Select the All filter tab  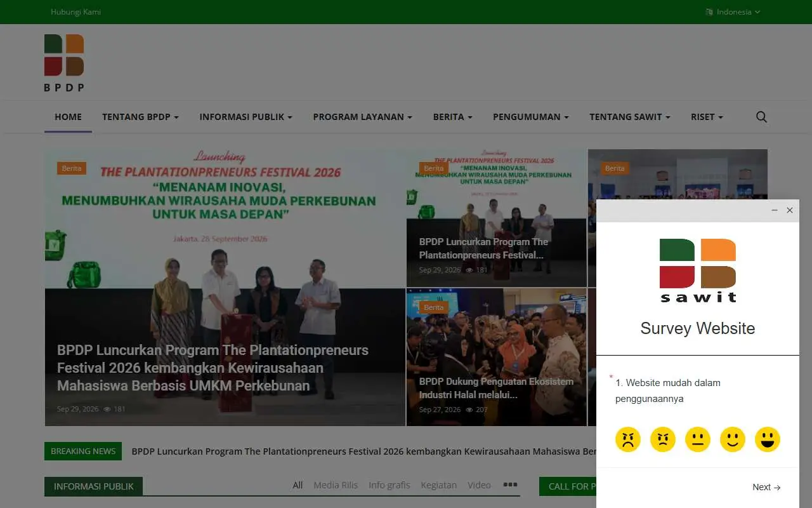(298, 485)
